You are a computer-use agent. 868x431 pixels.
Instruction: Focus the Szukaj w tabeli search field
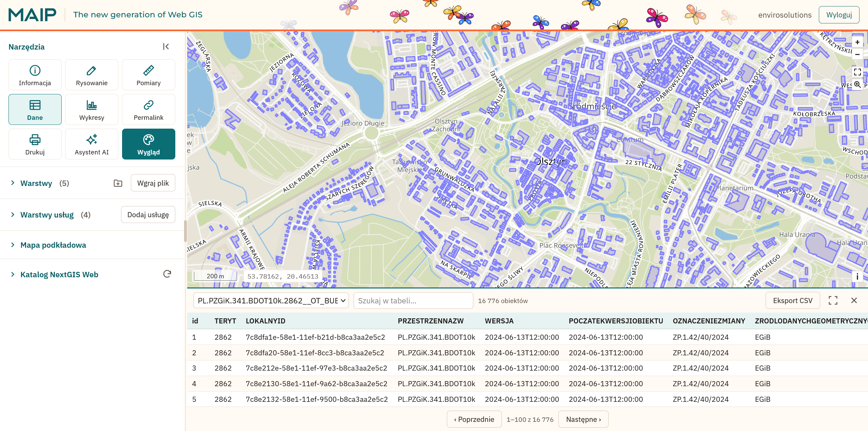click(x=413, y=301)
